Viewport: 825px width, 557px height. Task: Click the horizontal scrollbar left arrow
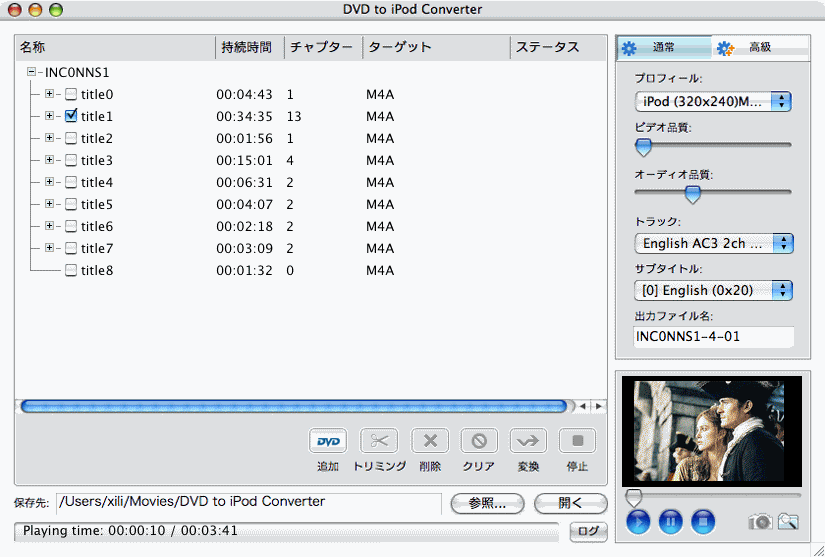583,406
